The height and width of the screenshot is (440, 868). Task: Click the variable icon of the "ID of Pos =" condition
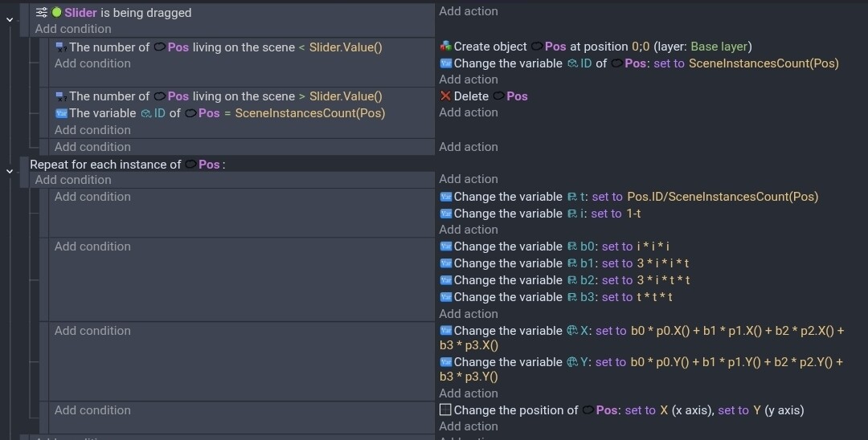pos(61,113)
